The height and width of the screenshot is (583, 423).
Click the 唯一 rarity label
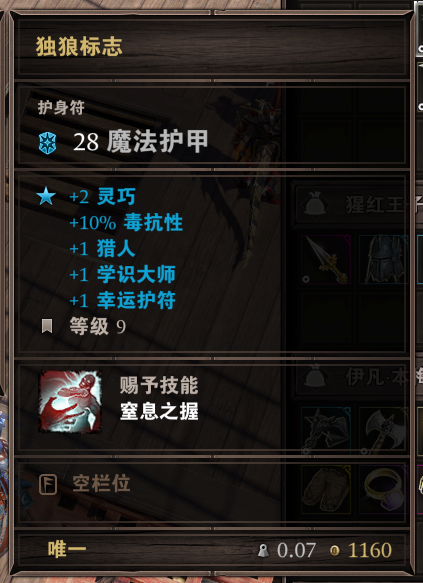[67, 549]
